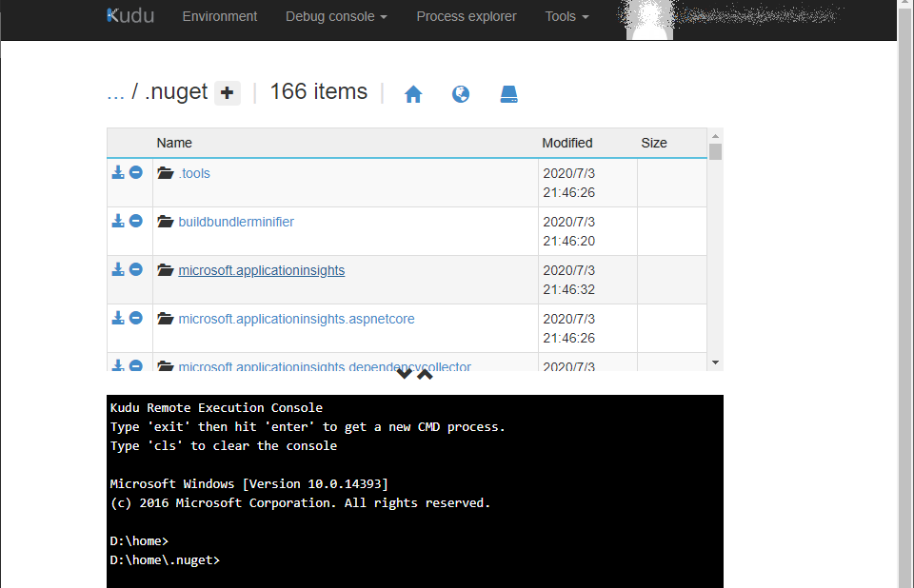Click the console at D:\home\.nuget> prompt
Screen dimensions: 914x588
point(165,560)
